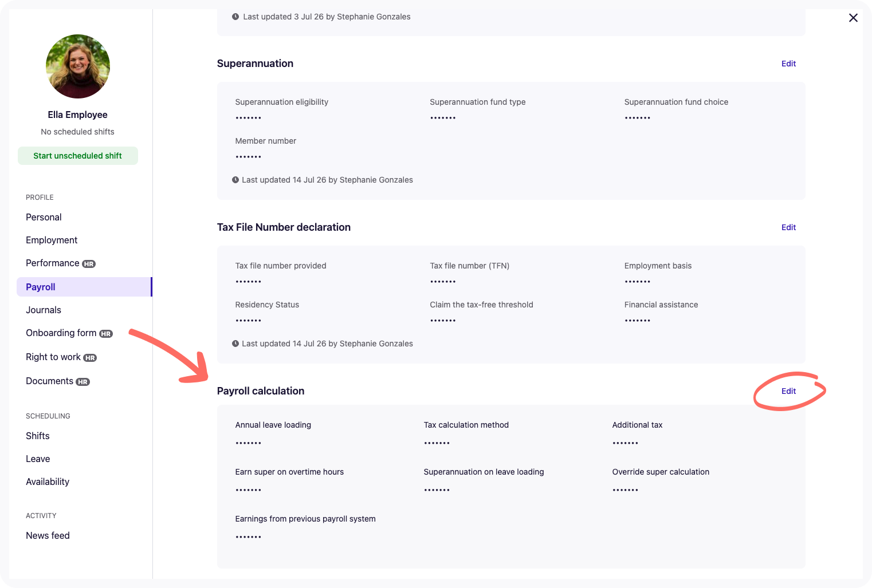Open the Onboarding form section
This screenshot has height=588, width=872.
point(61,333)
